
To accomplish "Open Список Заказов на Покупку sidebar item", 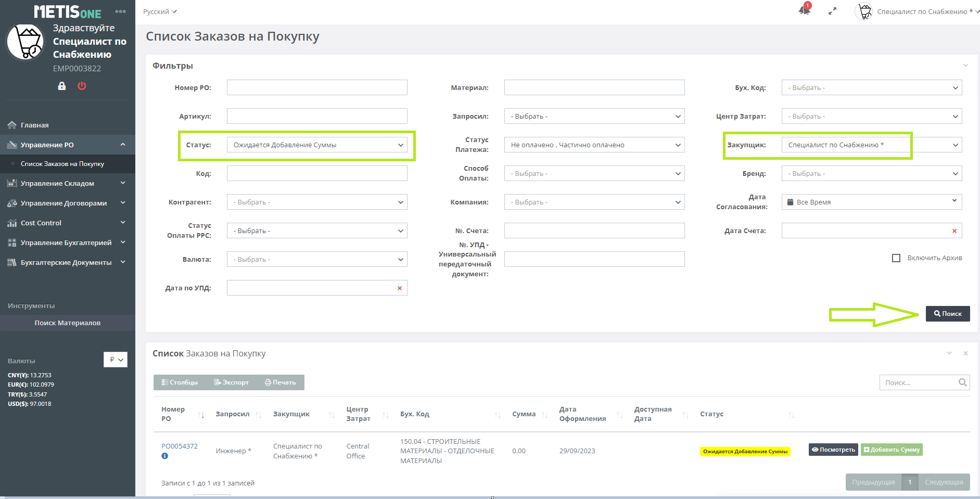I will (68, 163).
